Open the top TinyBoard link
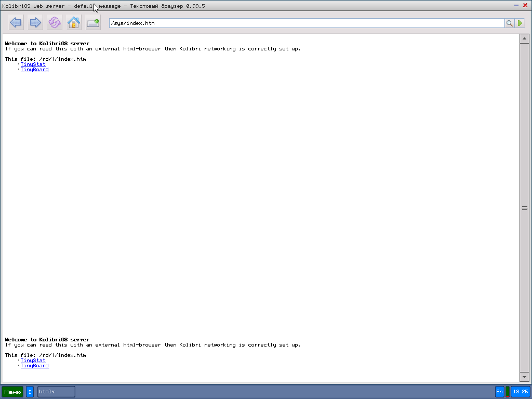Image resolution: width=532 pixels, height=399 pixels. coord(34,70)
